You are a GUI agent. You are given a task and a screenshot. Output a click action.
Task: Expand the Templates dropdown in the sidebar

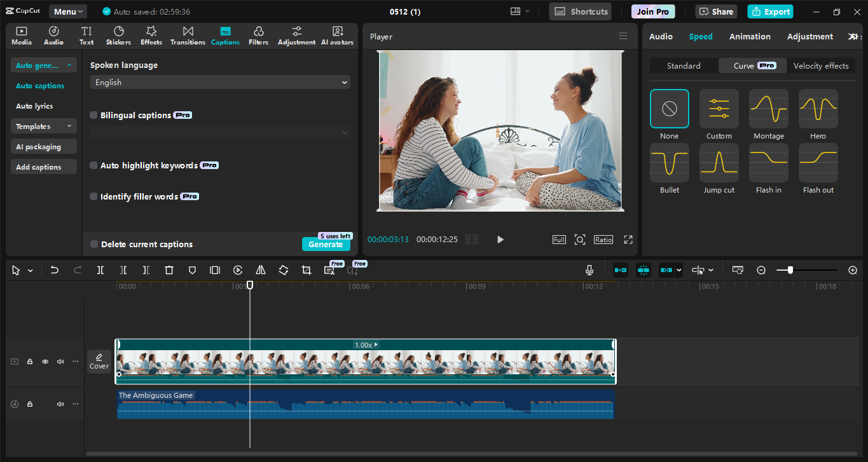tap(43, 126)
